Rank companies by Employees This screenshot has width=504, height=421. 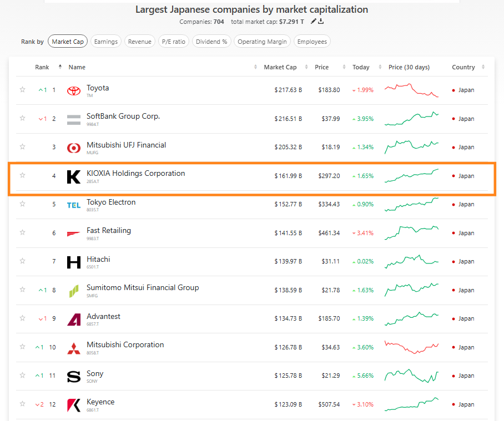point(312,42)
